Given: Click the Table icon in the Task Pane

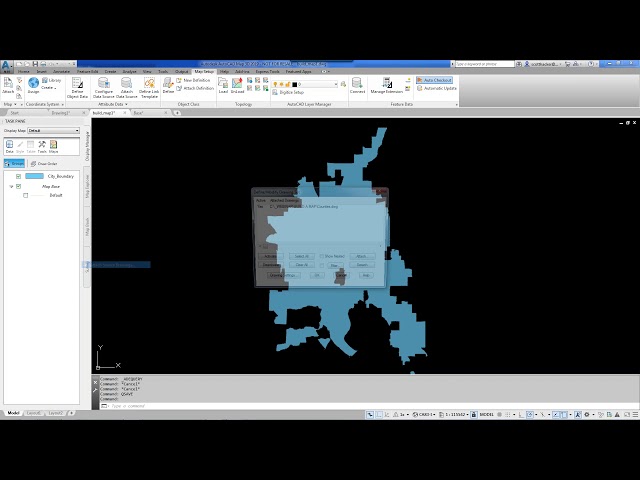Looking at the screenshot, I should click(x=31, y=147).
